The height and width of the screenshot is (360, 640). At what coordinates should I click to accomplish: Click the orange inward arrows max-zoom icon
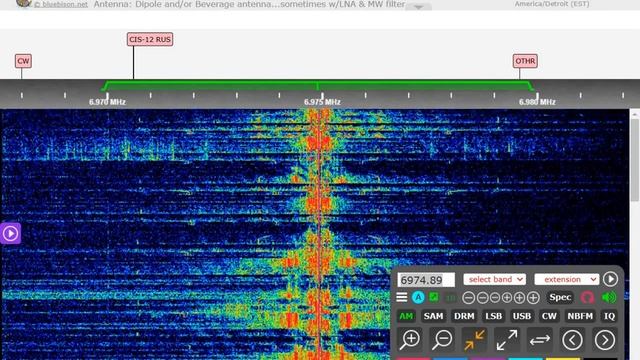(475, 340)
